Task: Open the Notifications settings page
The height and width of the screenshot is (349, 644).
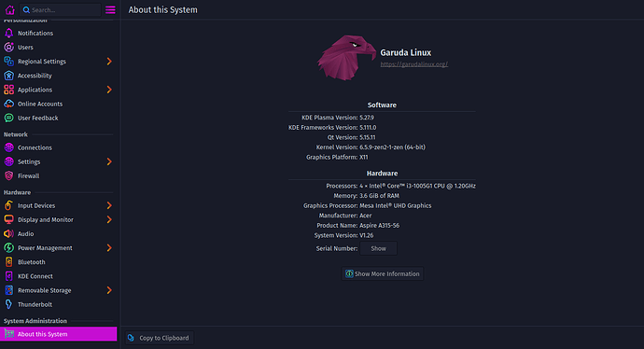Action: tap(35, 33)
